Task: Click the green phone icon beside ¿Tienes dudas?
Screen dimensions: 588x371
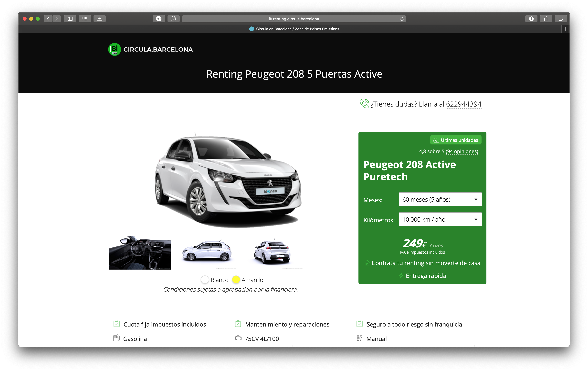Action: 364,104
